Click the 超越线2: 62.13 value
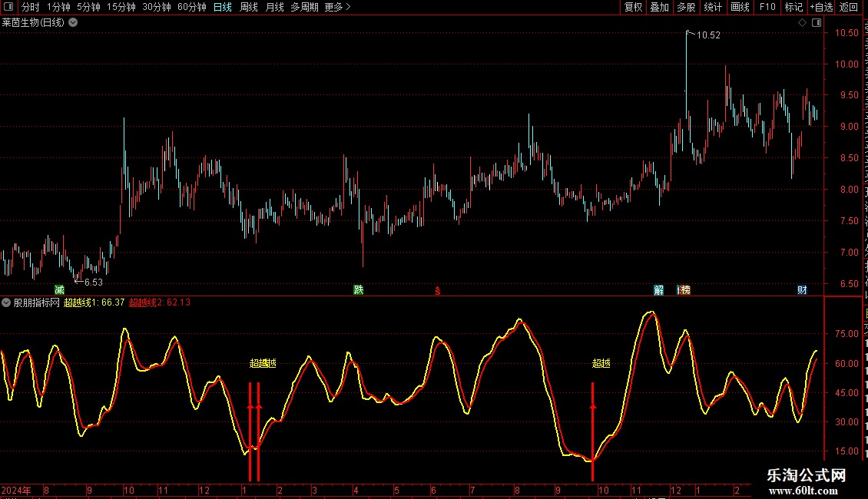 (160, 302)
